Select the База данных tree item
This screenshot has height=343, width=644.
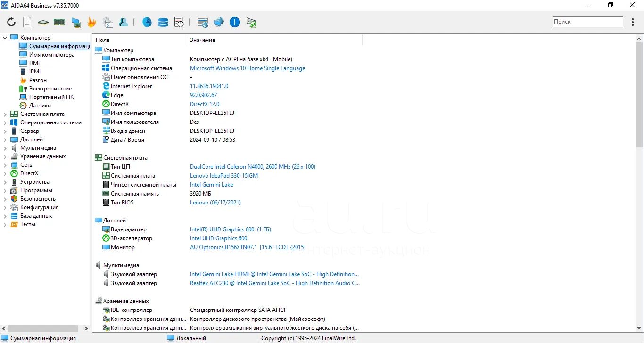36,216
